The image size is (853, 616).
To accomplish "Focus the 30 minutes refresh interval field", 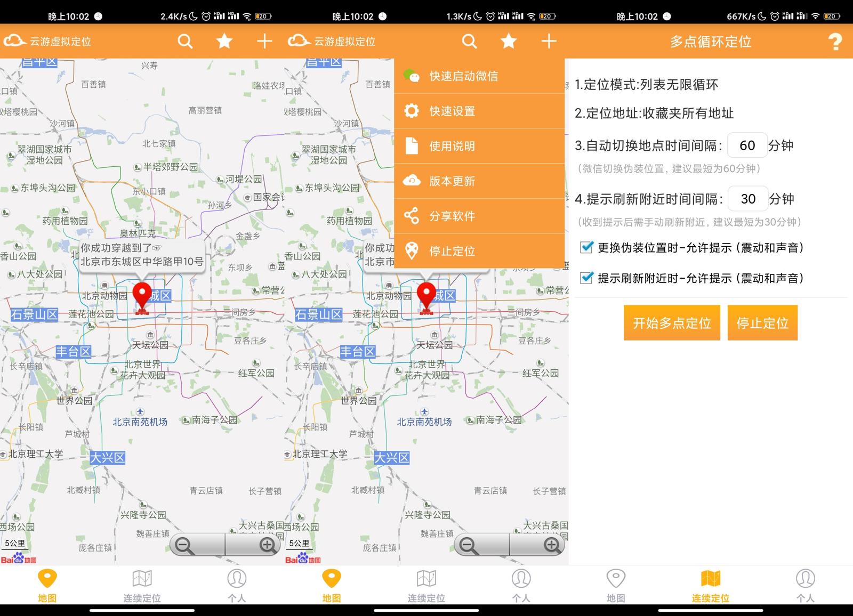I will tap(747, 199).
